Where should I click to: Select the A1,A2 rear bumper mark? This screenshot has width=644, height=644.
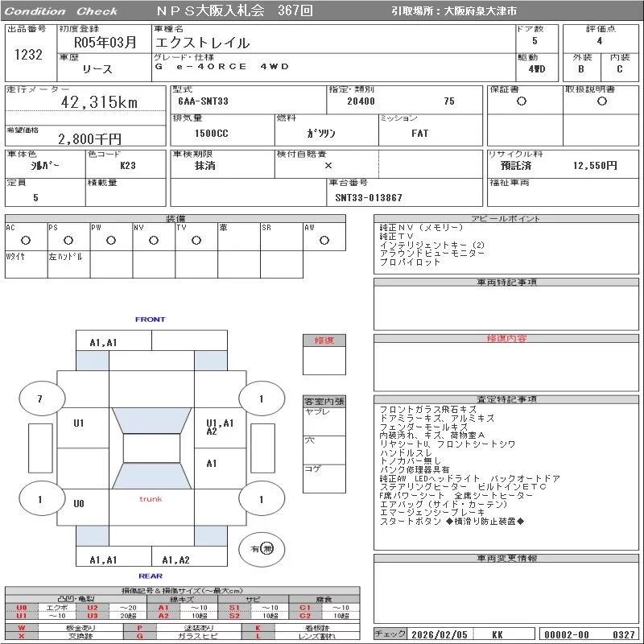[175, 559]
